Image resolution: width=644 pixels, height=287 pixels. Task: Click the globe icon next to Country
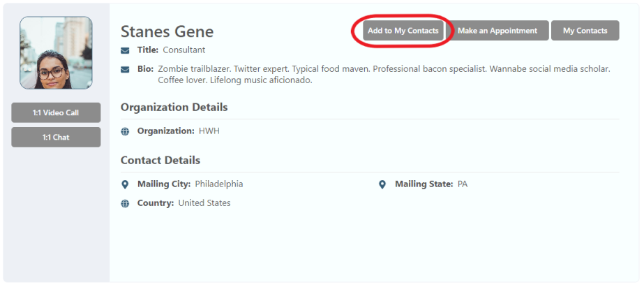point(125,203)
